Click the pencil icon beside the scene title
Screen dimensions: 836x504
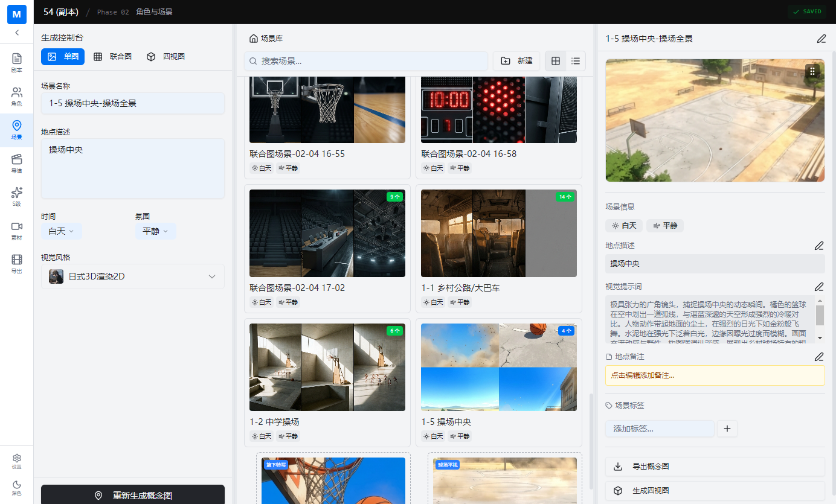pyautogui.click(x=821, y=38)
